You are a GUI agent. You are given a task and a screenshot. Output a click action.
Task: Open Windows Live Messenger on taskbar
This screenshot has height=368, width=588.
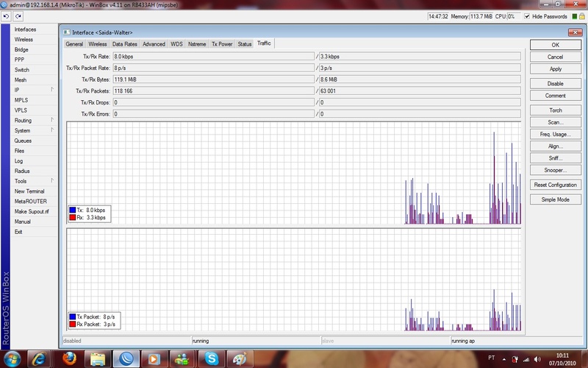(x=182, y=358)
